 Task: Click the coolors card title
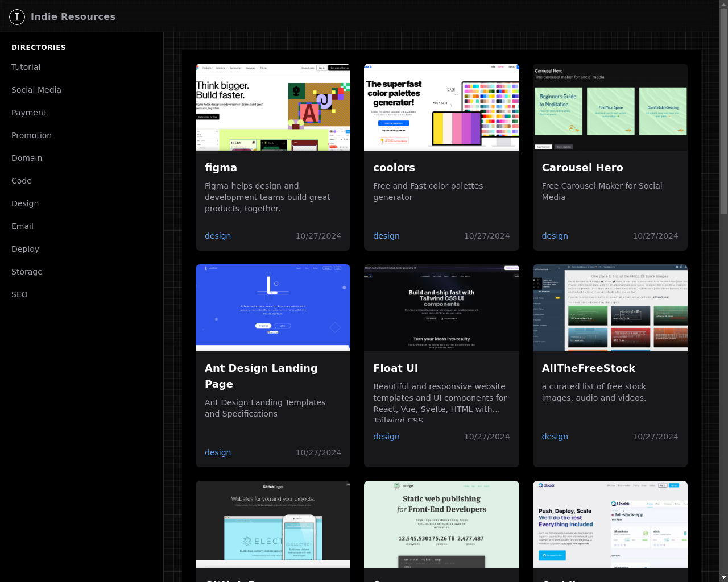click(x=394, y=168)
